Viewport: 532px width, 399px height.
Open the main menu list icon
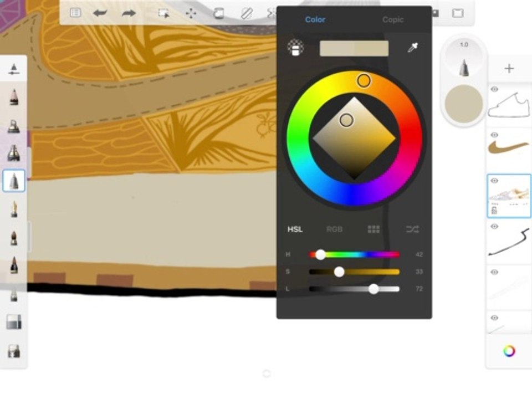pos(75,13)
